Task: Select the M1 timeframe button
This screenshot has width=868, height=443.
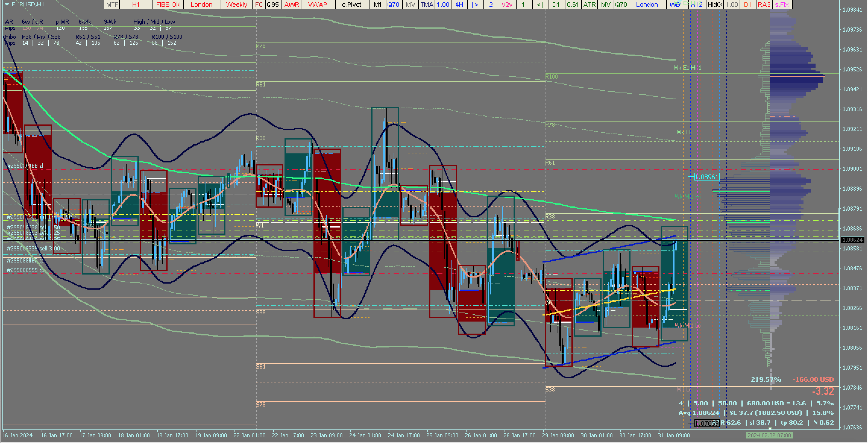Action: pyautogui.click(x=378, y=5)
